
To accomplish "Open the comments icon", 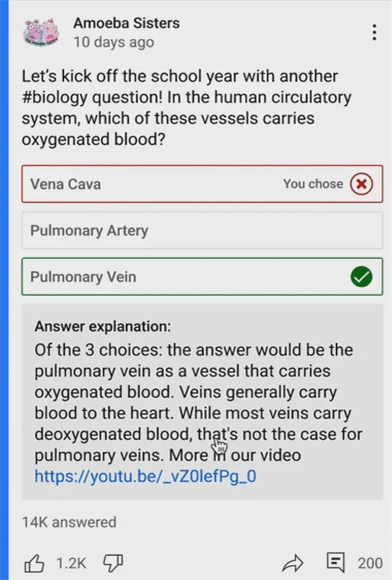I will 335,563.
